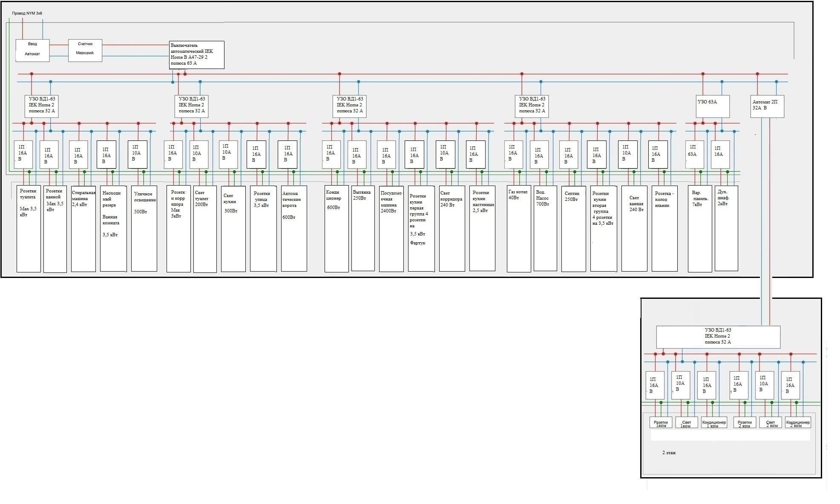Click the Автомат 2П 32А box
The width and height of the screenshot is (840, 504).
point(767,106)
